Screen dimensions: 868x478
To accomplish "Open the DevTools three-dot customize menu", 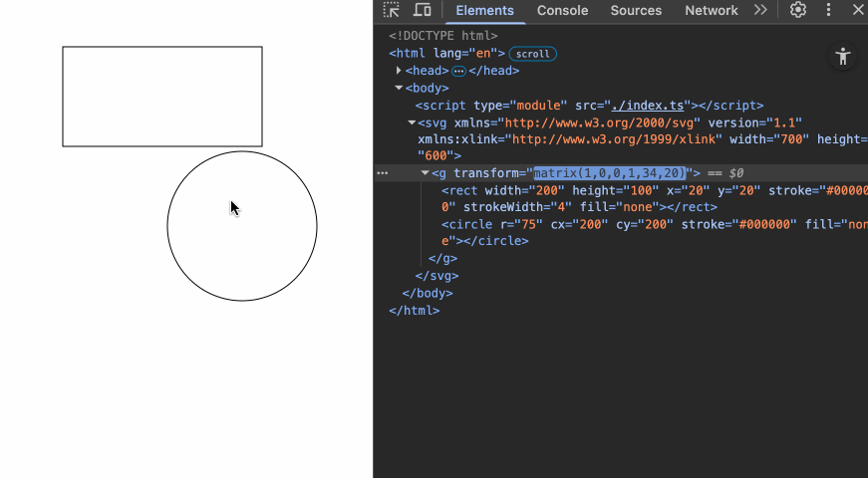I will [828, 10].
